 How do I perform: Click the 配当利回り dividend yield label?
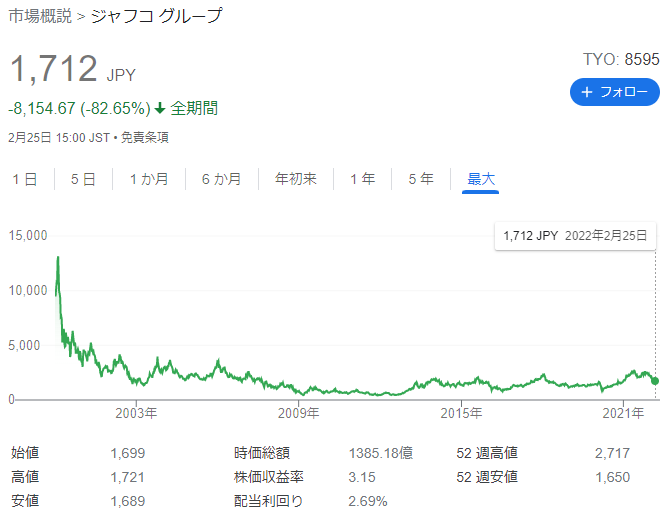[268, 501]
